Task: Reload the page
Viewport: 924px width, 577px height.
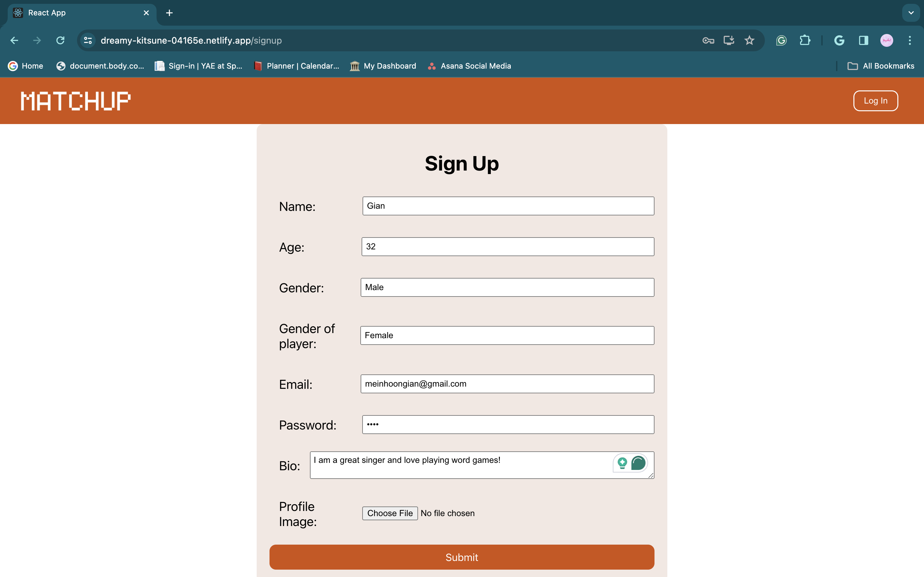Action: [x=60, y=40]
